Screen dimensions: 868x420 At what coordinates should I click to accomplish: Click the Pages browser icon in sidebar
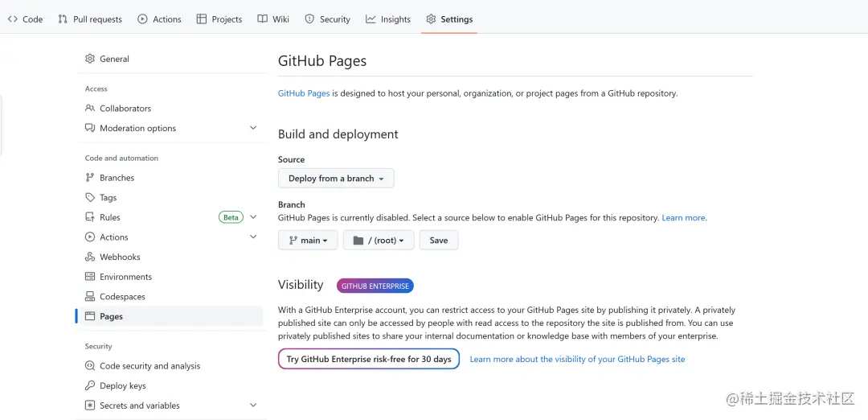(x=90, y=316)
